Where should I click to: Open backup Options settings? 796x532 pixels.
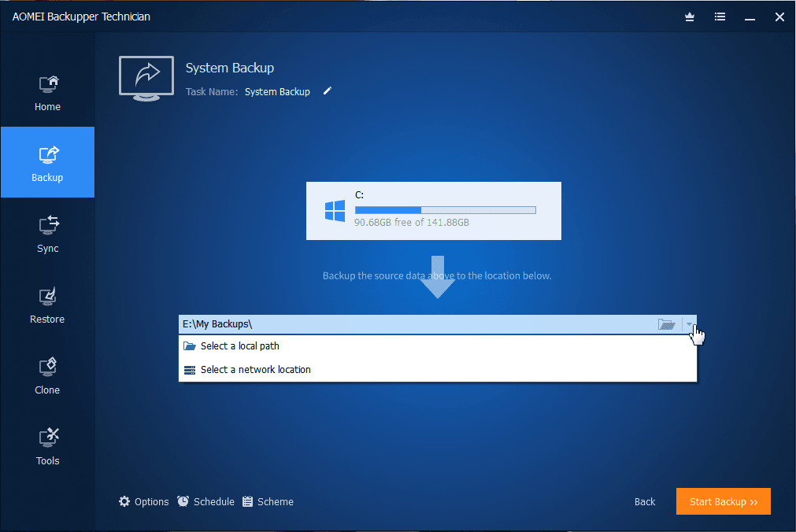(x=143, y=501)
